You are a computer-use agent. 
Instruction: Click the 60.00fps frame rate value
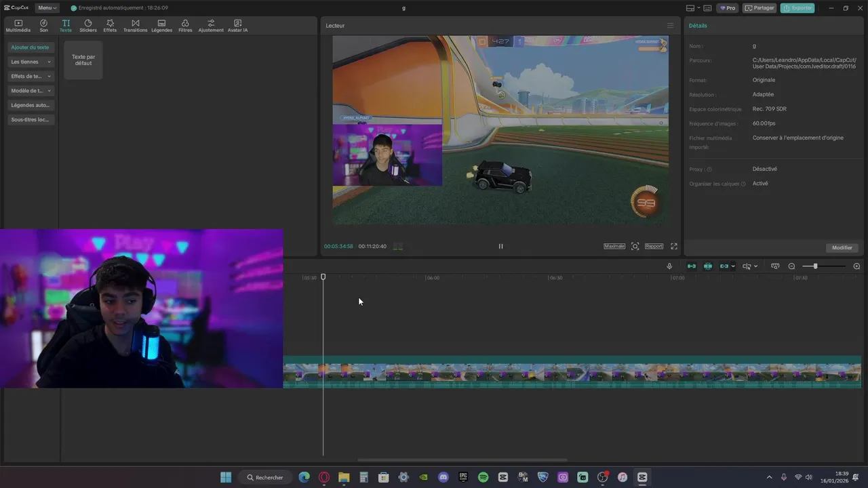click(x=764, y=123)
